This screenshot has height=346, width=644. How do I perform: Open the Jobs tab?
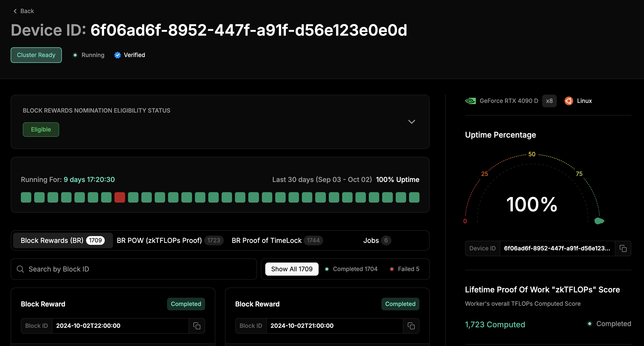(x=377, y=240)
